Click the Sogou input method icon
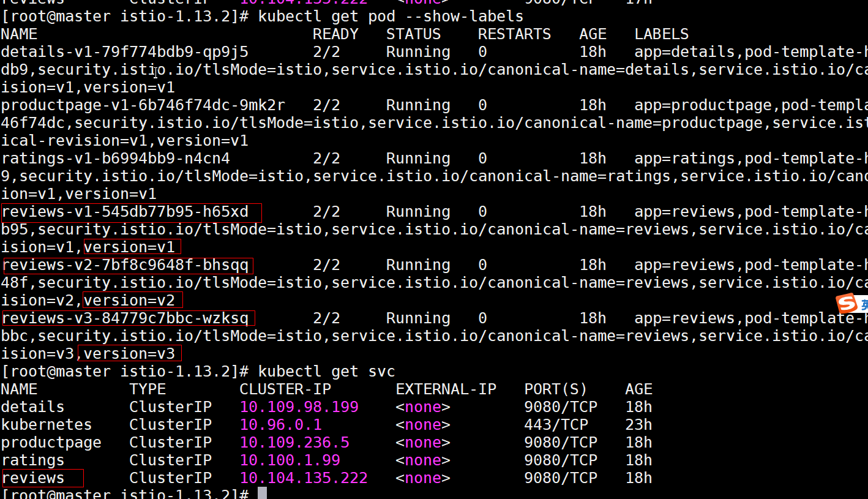This screenshot has width=868, height=499. (848, 304)
